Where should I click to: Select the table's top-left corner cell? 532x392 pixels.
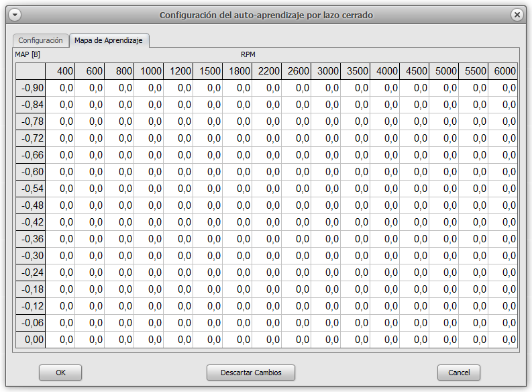click(31, 71)
